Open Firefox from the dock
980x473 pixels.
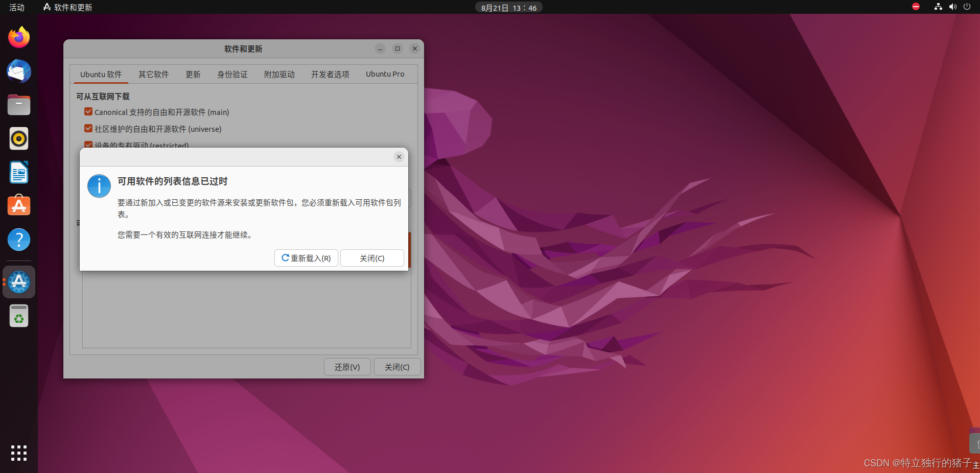19,37
